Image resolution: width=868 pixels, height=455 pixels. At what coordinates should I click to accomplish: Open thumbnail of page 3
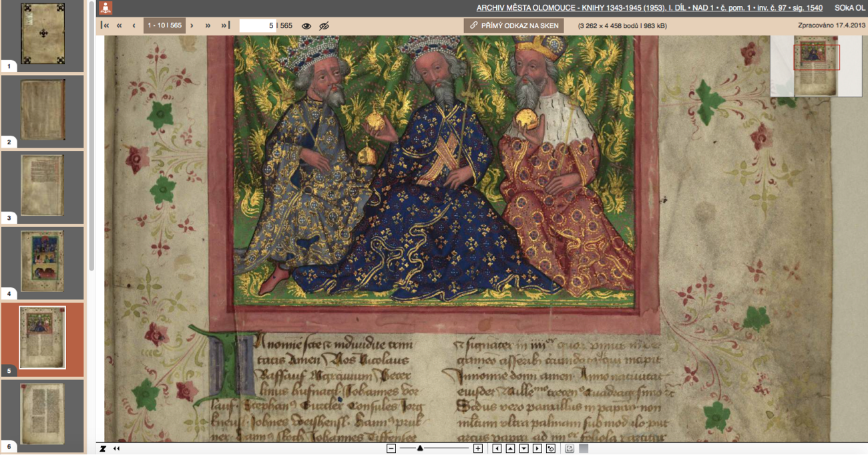click(x=43, y=185)
